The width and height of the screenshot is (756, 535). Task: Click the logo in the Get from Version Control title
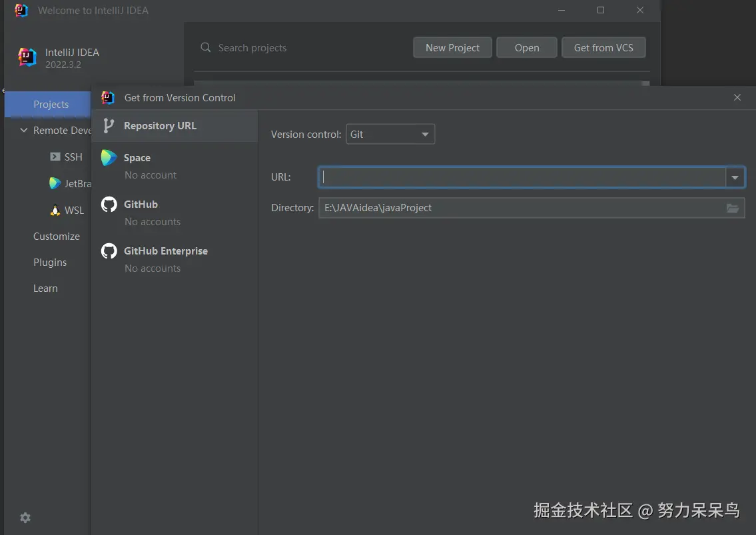[x=108, y=98]
